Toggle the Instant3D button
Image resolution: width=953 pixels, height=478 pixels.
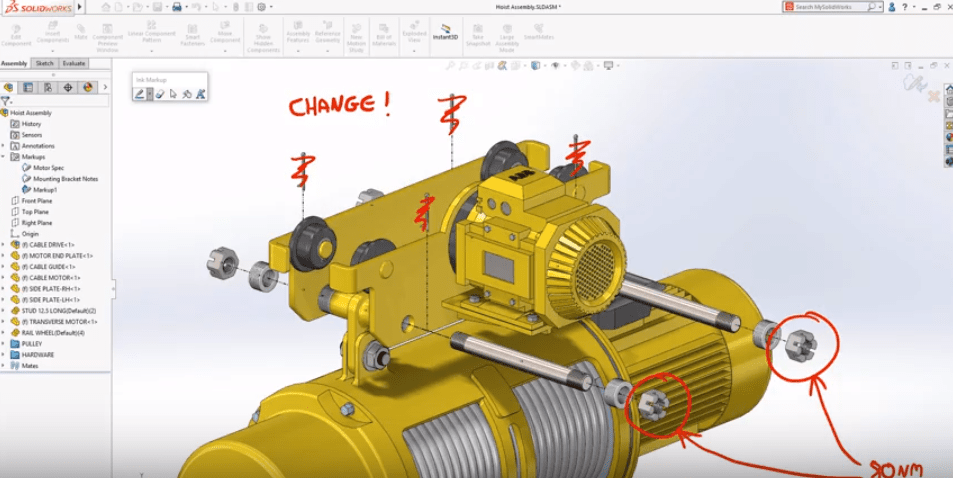tap(446, 32)
